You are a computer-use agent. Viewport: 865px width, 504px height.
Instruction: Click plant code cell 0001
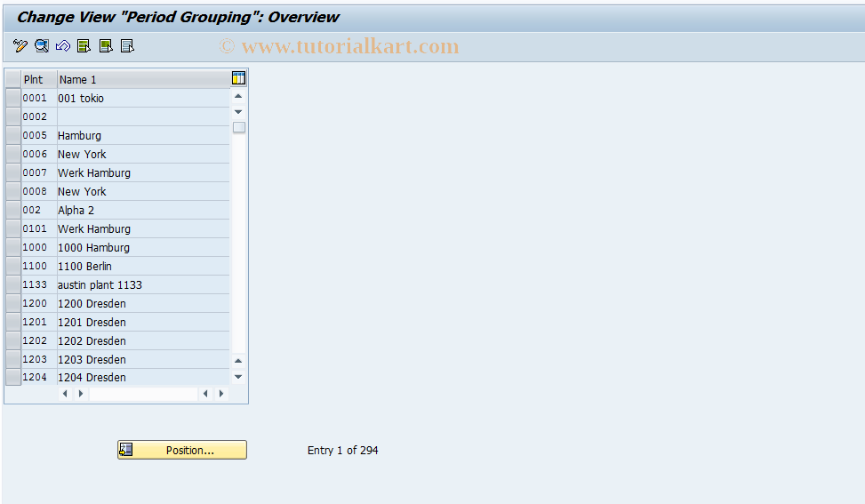click(39, 98)
